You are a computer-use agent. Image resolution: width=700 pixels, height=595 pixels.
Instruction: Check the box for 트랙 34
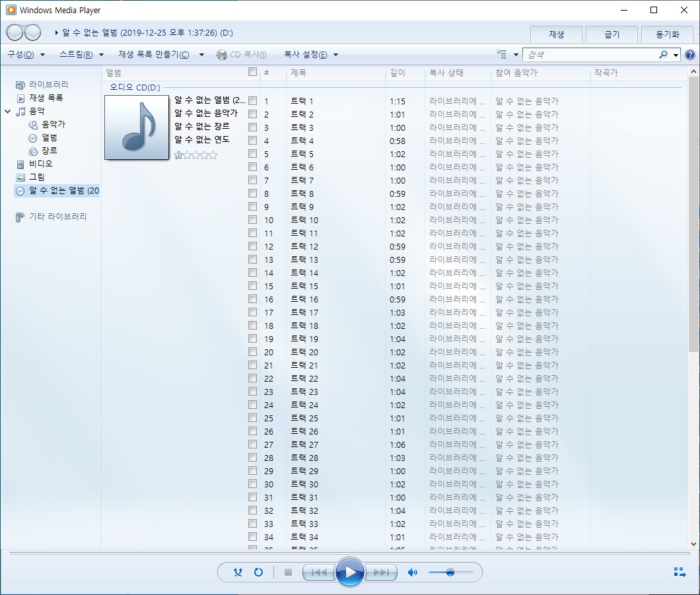[x=253, y=537]
